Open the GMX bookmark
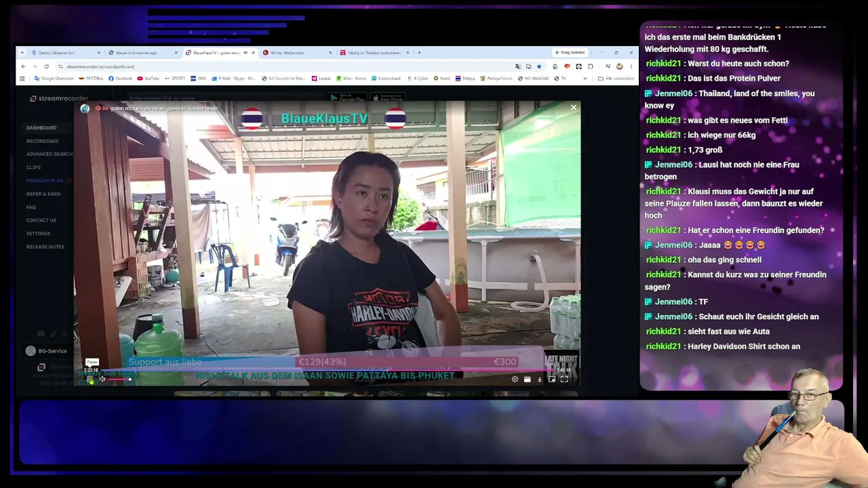The height and width of the screenshot is (488, 868). (199, 79)
